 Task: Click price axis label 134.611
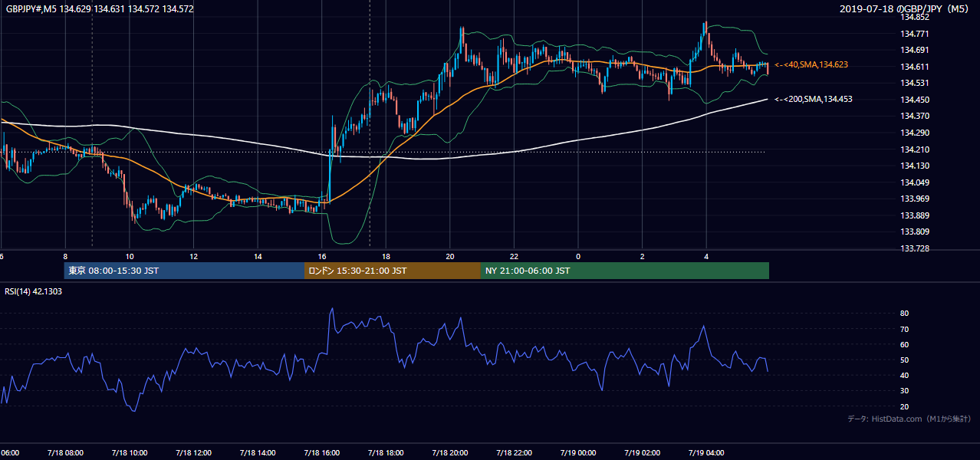(915, 67)
